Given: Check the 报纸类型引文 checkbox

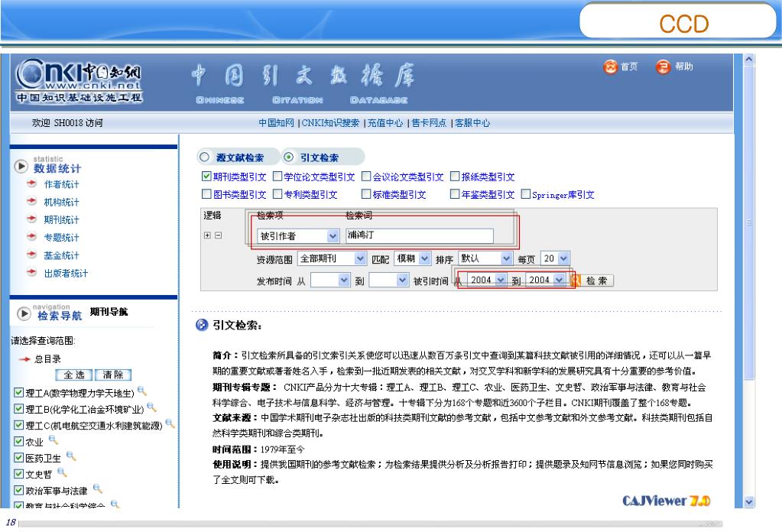Looking at the screenshot, I should (x=455, y=176).
